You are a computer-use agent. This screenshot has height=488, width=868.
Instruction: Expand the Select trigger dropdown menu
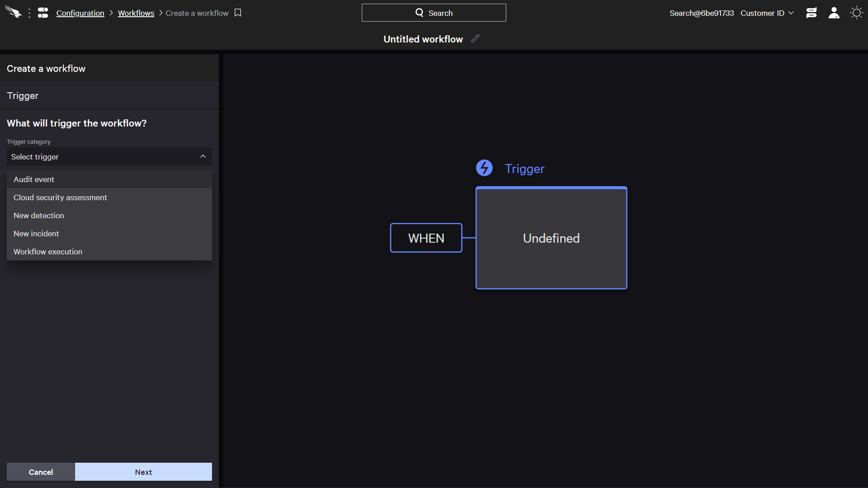pos(109,156)
